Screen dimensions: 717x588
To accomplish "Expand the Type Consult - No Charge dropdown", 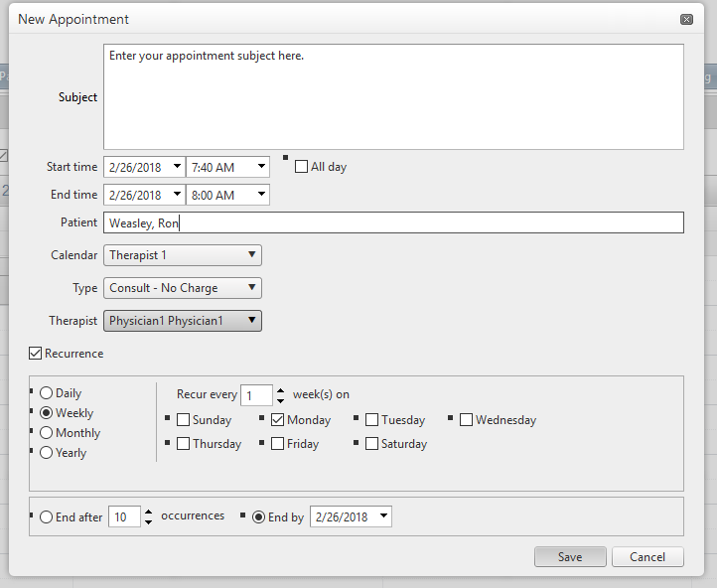I will pyautogui.click(x=183, y=288).
